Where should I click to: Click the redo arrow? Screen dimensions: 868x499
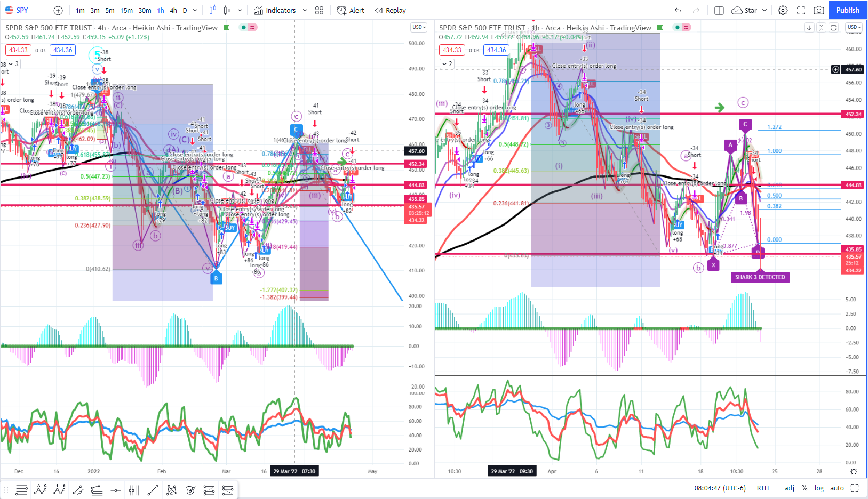pyautogui.click(x=696, y=10)
